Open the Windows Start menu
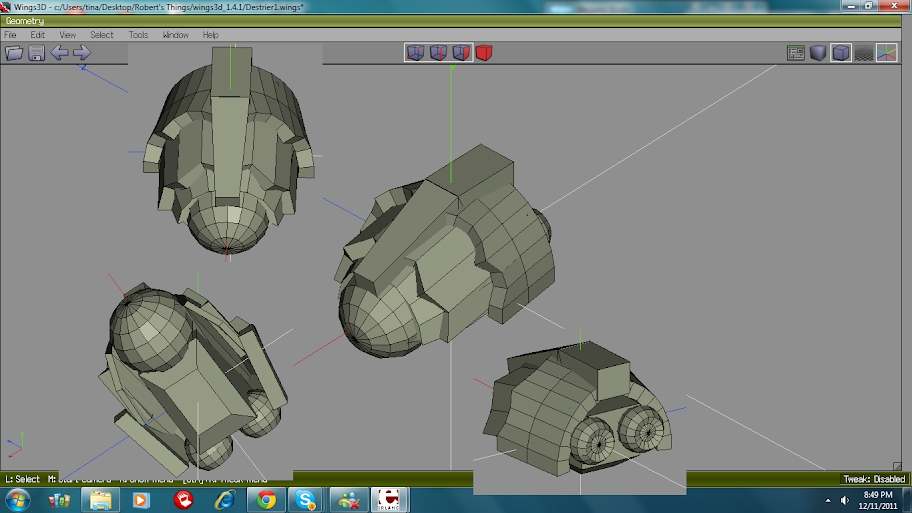 [17, 500]
